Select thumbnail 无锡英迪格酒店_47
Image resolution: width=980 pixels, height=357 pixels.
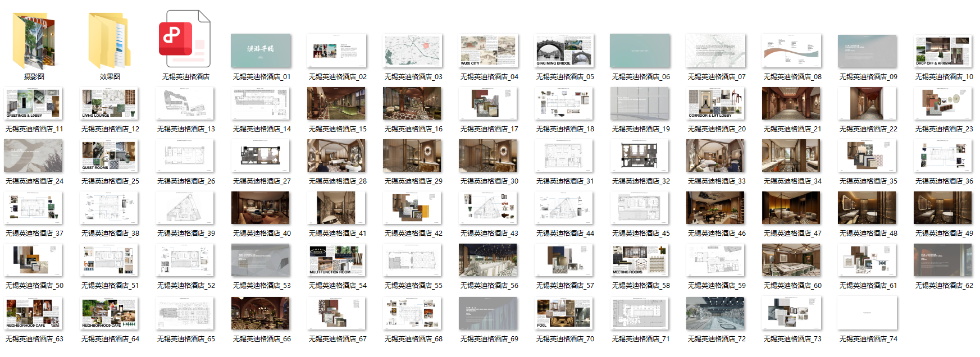click(x=792, y=208)
